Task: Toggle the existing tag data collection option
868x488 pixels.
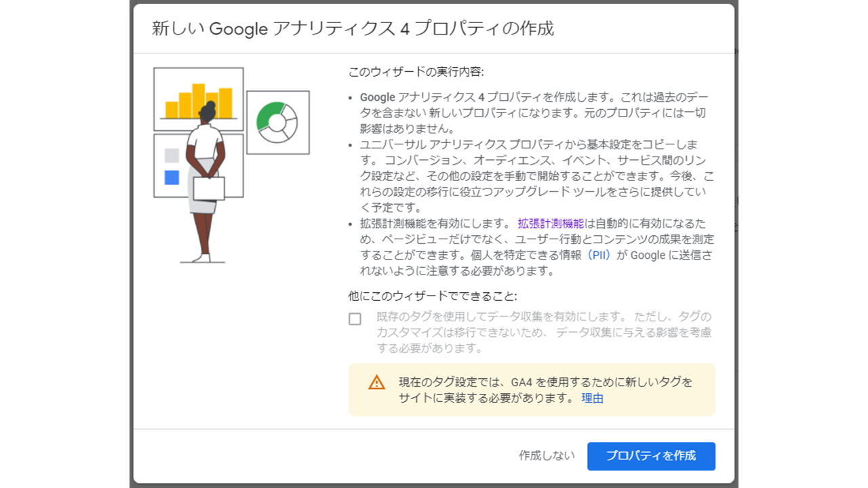Action: click(x=354, y=319)
